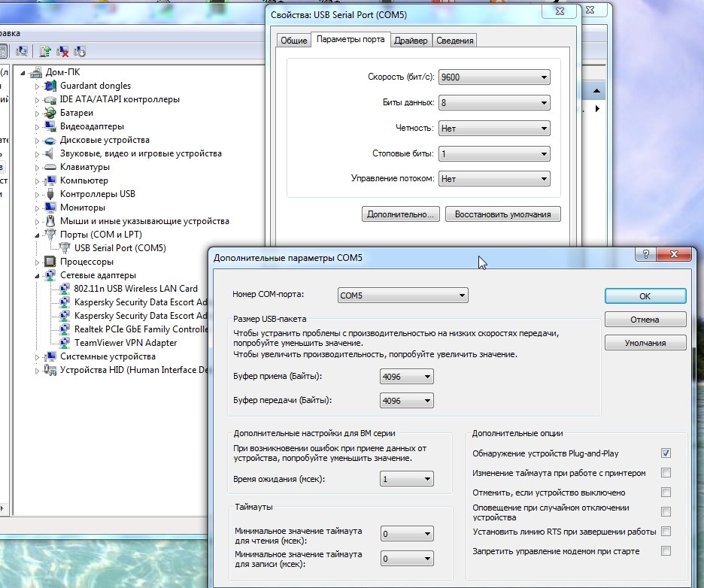
Task: Click the uninstall device icon with red X
Action: [63, 51]
